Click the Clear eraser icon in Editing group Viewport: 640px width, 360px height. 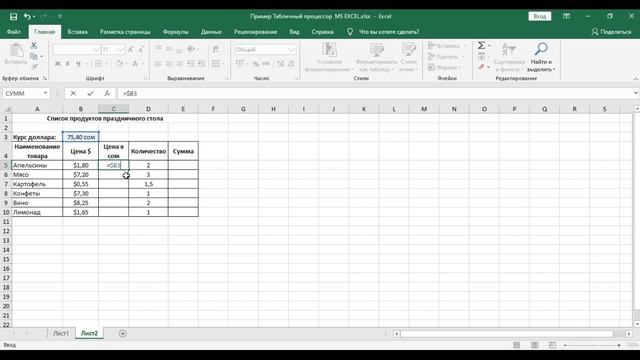tap(482, 67)
